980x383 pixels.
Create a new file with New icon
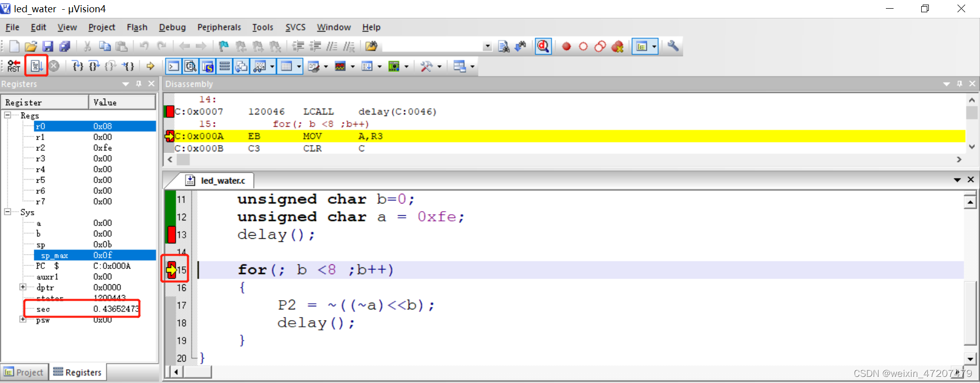[x=14, y=47]
